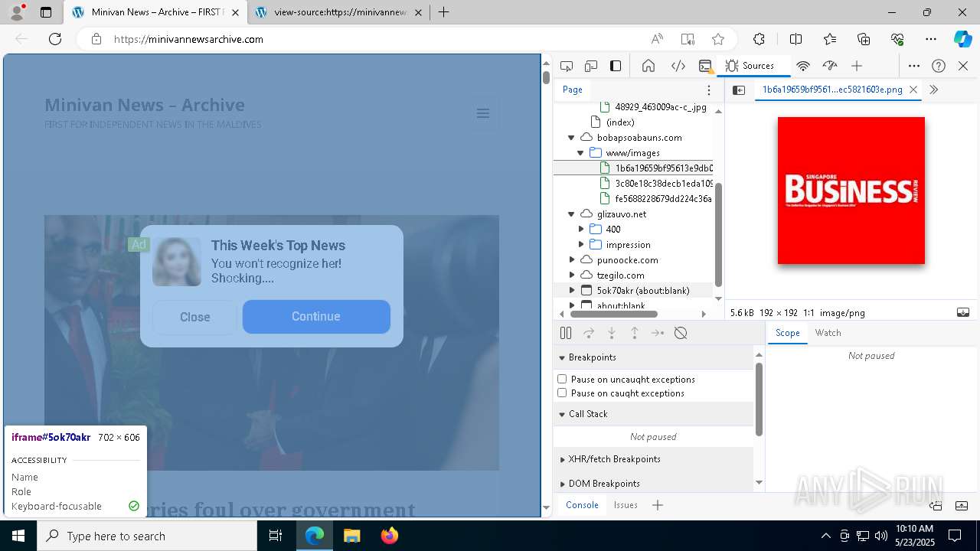The width and height of the screenshot is (980, 551).
Task: Click the Singapore Business Review image preview
Action: pyautogui.click(x=851, y=191)
